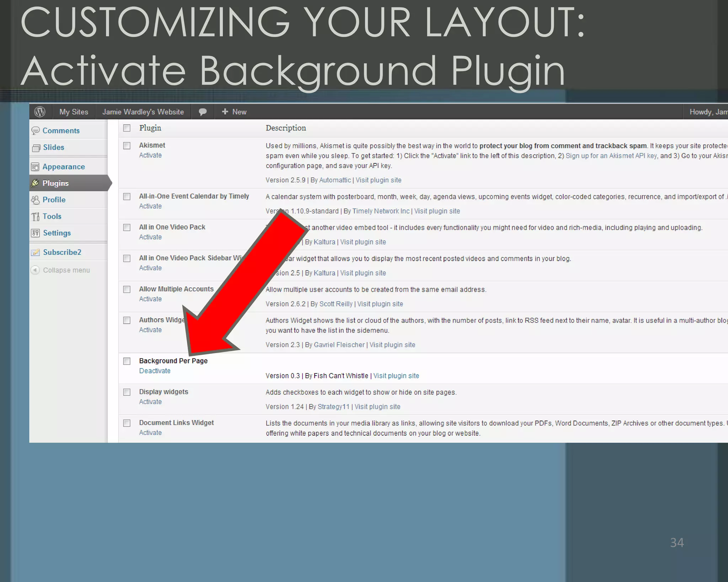Open Subscribe2 in sidebar
The height and width of the screenshot is (582, 728).
(62, 252)
